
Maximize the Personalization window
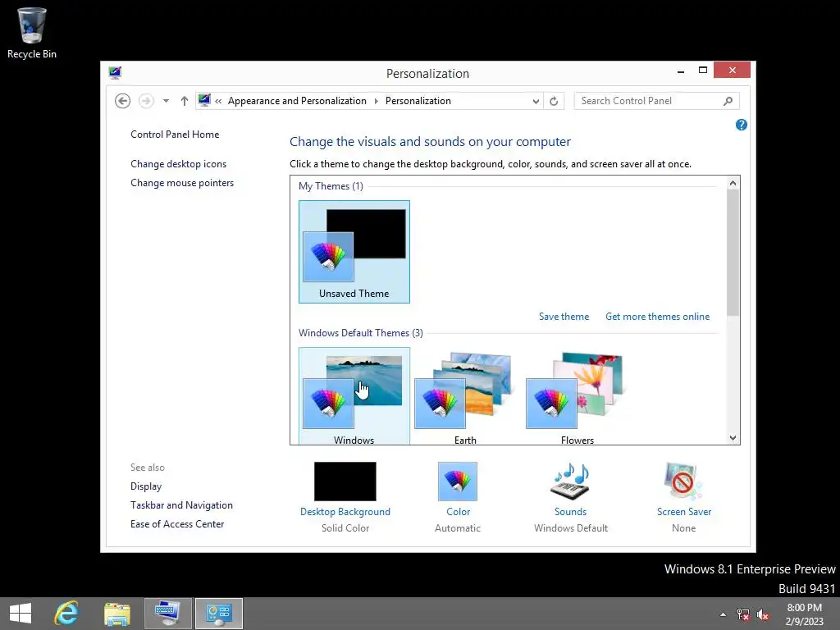pyautogui.click(x=703, y=71)
